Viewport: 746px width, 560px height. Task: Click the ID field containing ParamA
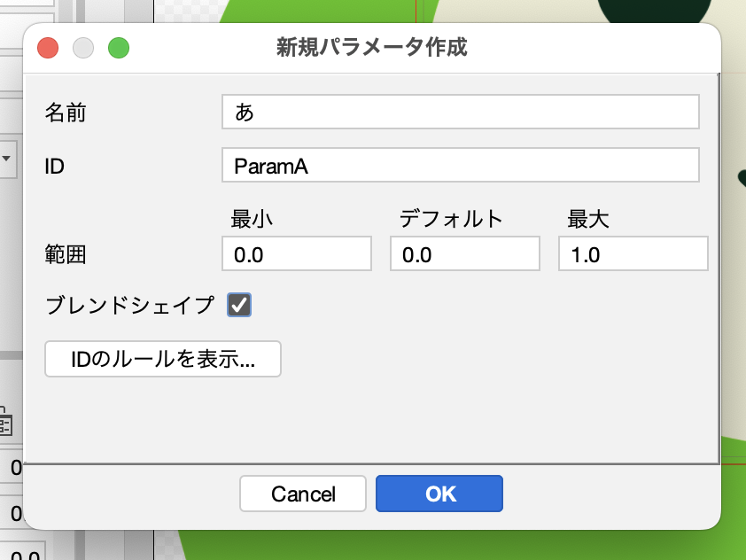click(460, 165)
